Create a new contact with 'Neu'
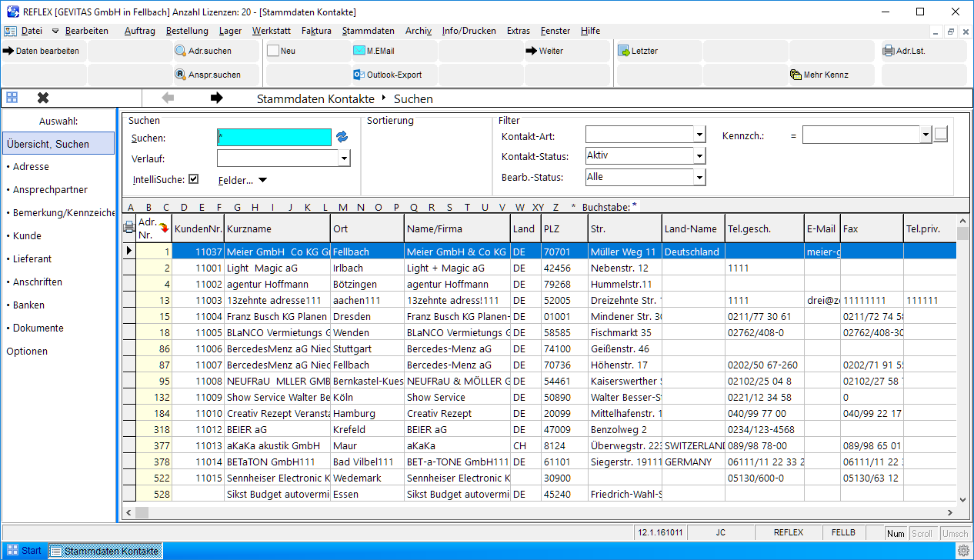Image resolution: width=974 pixels, height=560 pixels. click(x=308, y=52)
